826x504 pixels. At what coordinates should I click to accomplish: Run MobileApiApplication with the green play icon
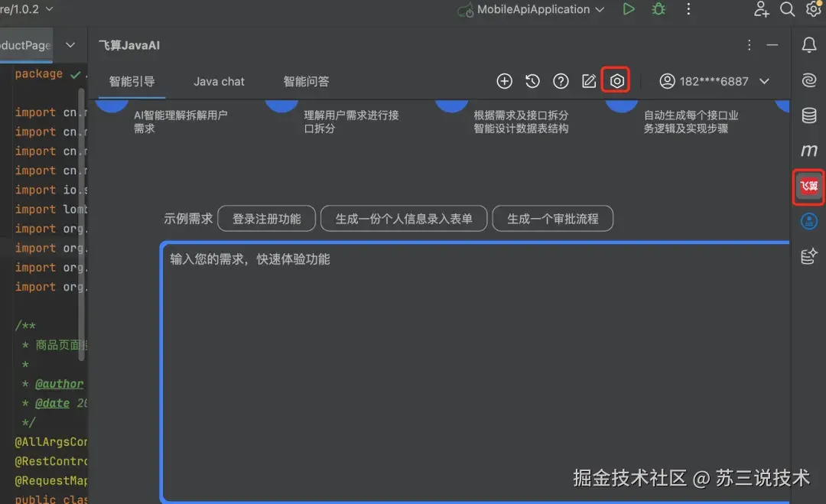point(629,9)
